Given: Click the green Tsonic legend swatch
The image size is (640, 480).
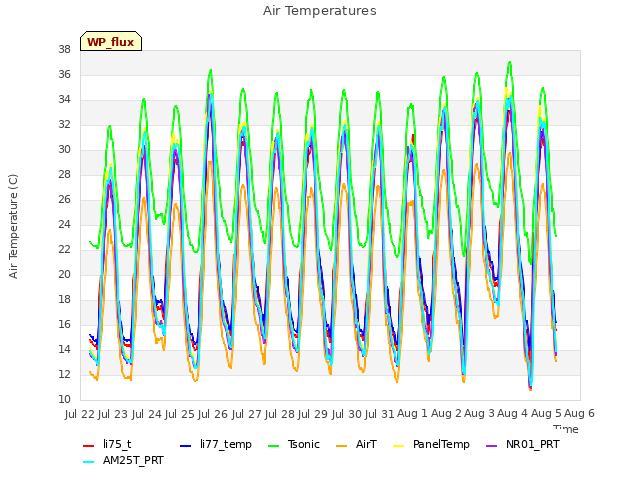Looking at the screenshot, I should [273, 446].
